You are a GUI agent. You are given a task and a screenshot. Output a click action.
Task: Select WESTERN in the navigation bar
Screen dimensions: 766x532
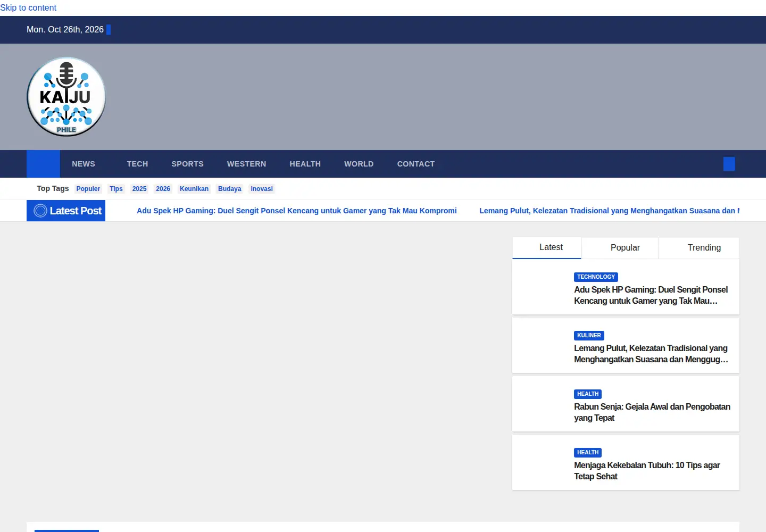pos(246,164)
